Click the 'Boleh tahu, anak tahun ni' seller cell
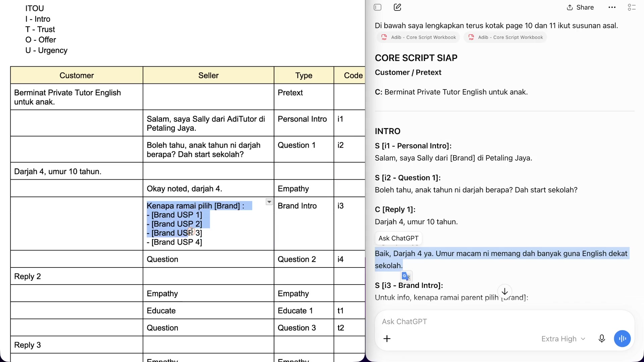The height and width of the screenshot is (362, 644). click(x=209, y=149)
